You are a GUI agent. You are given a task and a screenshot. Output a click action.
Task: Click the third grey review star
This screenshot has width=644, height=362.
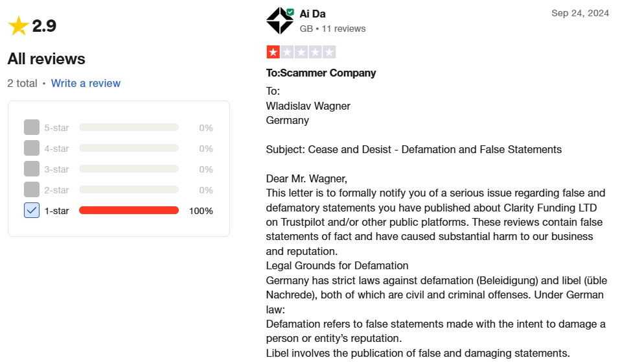click(301, 53)
